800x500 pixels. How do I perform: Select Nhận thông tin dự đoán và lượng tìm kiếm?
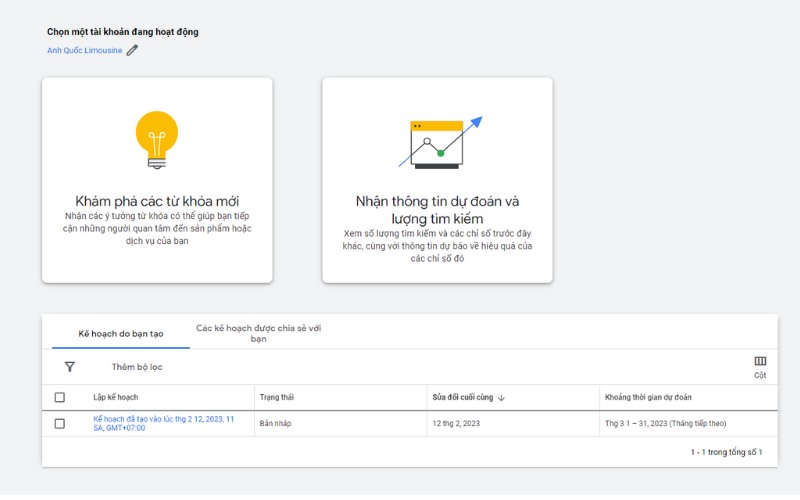click(437, 180)
